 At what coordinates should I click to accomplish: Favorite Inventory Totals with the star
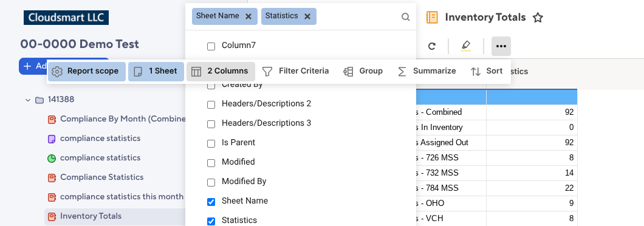(538, 18)
